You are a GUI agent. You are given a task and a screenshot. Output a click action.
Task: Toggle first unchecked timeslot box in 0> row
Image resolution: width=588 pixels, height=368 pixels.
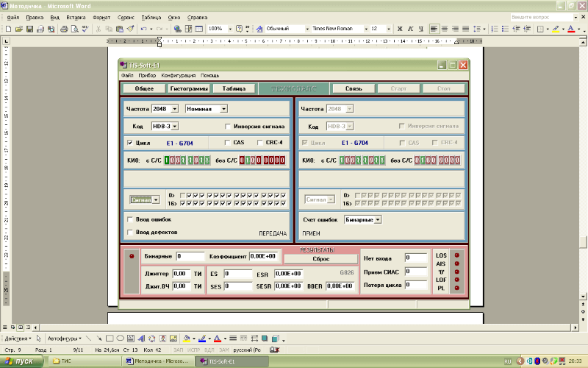[182, 195]
